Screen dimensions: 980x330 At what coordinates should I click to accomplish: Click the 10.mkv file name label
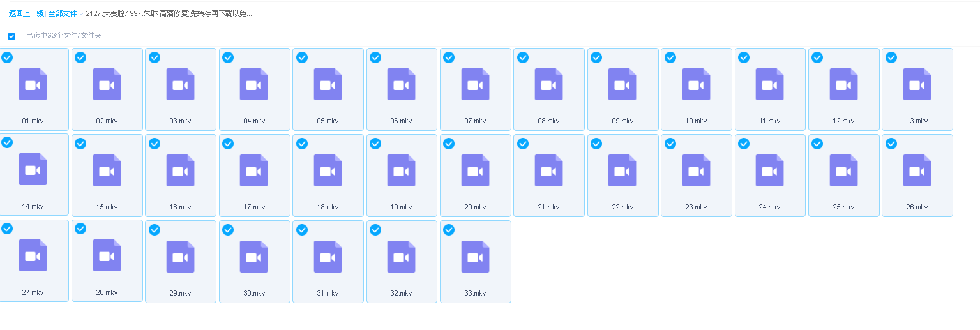pyautogui.click(x=696, y=121)
